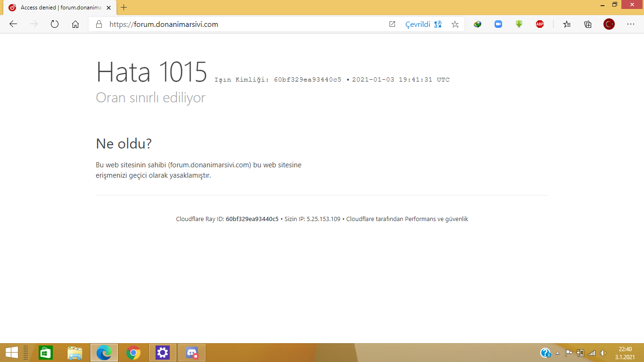Viewport: 644px width, 362px height.
Task: Launch Google Chrome from the taskbar
Action: [x=133, y=353]
